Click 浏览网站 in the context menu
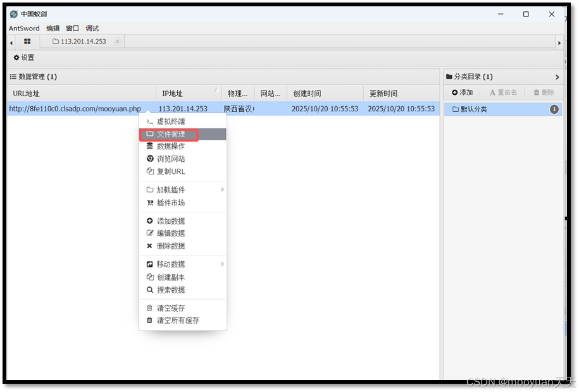 click(x=183, y=159)
